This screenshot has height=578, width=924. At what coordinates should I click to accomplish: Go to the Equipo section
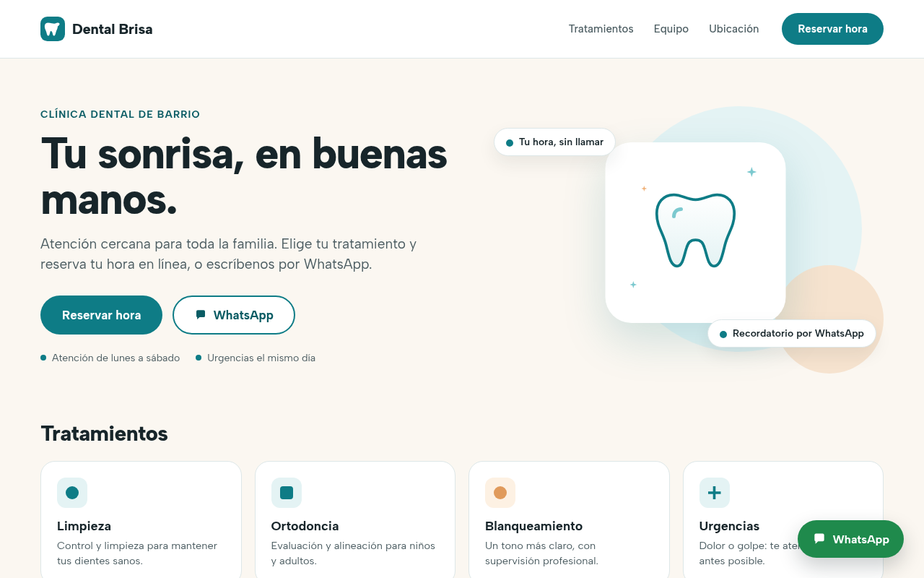click(x=671, y=29)
